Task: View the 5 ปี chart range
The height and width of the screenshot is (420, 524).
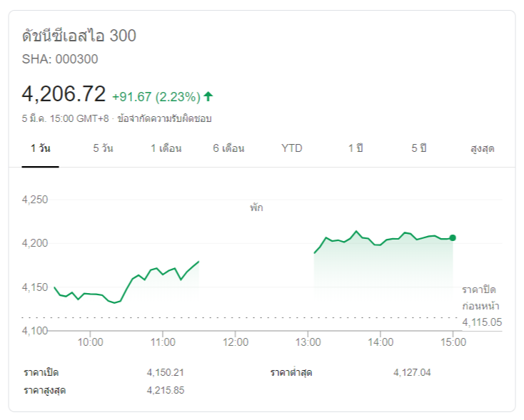Action: pyautogui.click(x=418, y=148)
